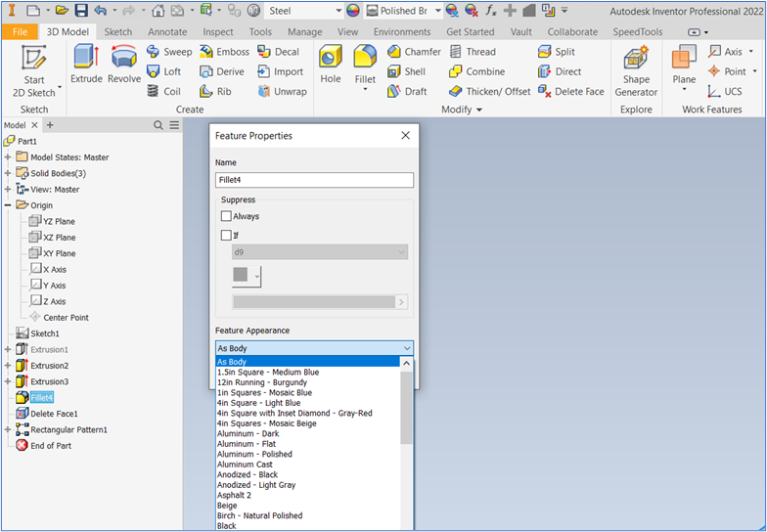The image size is (767, 532).
Task: Select the Hole tool
Action: 331,65
